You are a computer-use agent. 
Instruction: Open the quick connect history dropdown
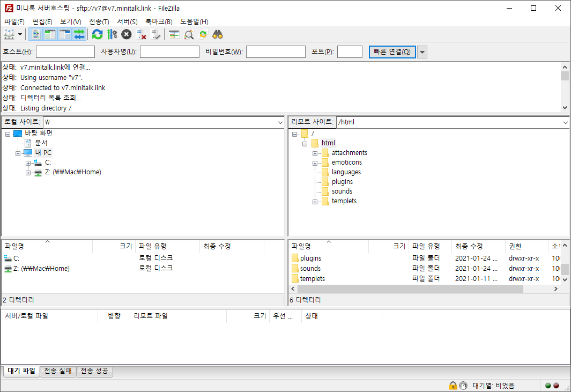point(422,51)
